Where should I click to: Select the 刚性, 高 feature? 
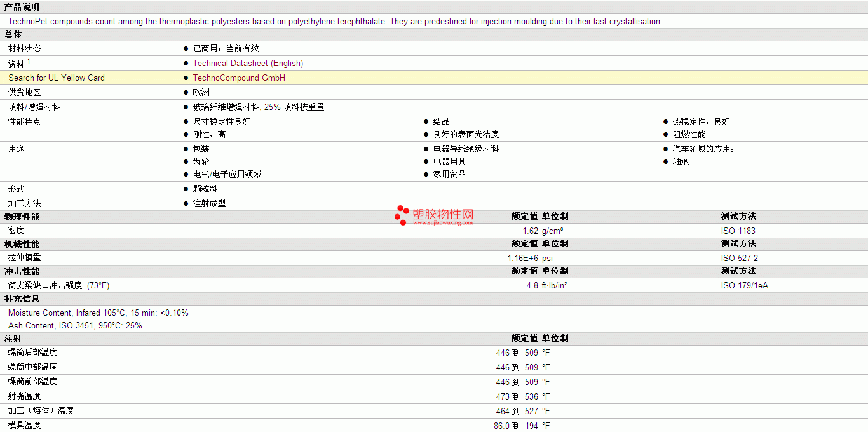(x=209, y=135)
